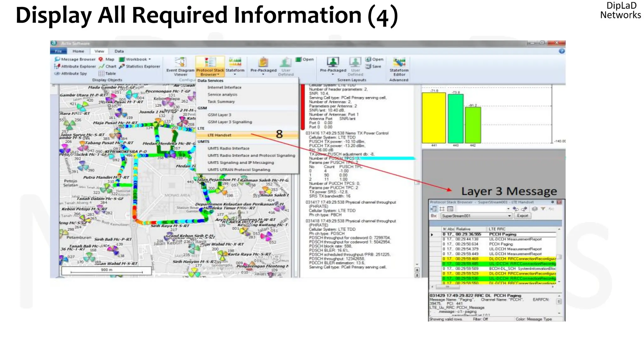The width and height of the screenshot is (644, 362).
Task: Insert a Table display object
Action: [107, 73]
